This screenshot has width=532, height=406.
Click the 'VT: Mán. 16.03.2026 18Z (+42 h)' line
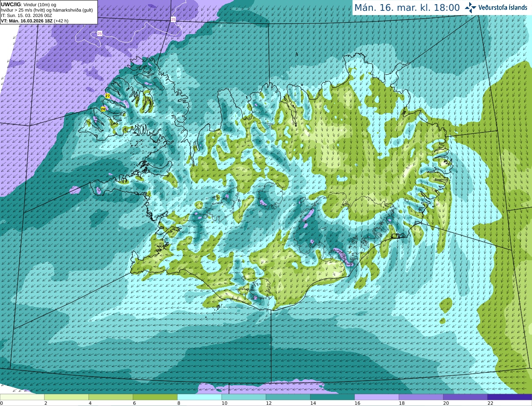pyautogui.click(x=34, y=21)
